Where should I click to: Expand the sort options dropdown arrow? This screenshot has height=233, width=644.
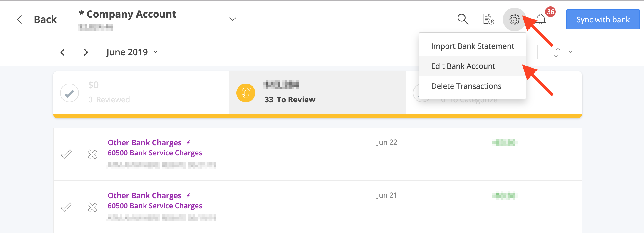tap(570, 52)
